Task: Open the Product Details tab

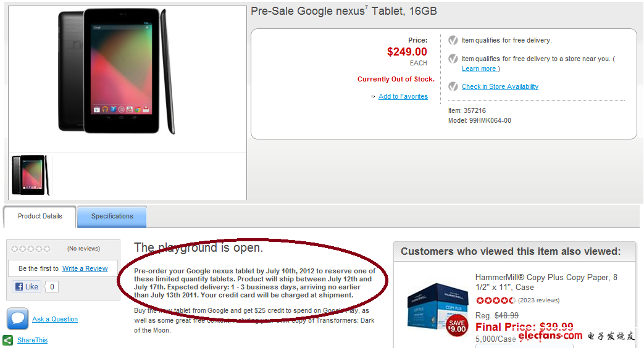Action: 40,217
